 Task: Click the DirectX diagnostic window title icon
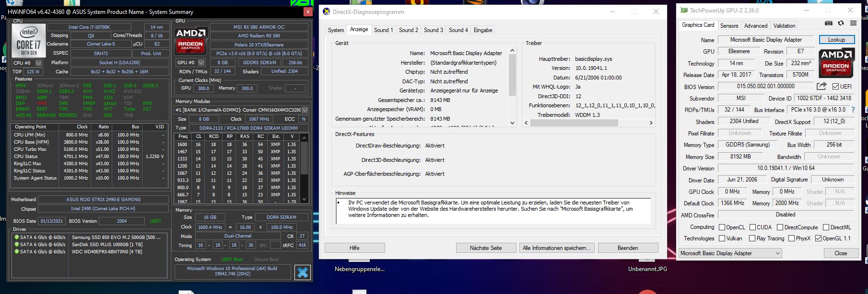[x=326, y=11]
